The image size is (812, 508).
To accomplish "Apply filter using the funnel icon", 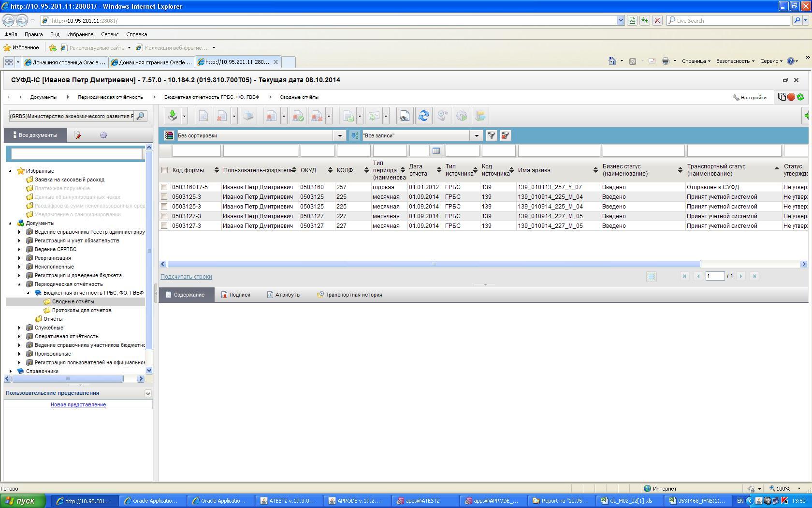I will pyautogui.click(x=491, y=135).
